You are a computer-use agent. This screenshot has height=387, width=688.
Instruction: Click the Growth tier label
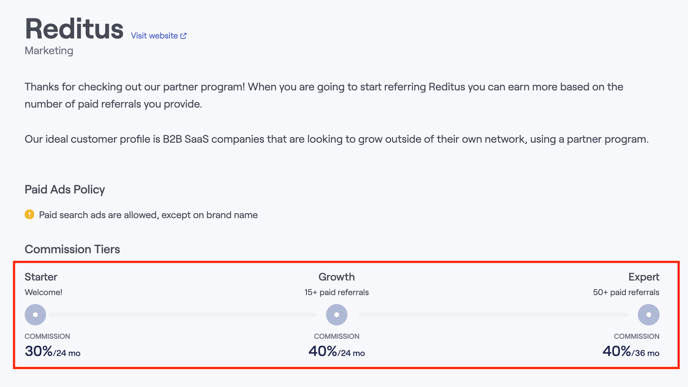pos(337,277)
